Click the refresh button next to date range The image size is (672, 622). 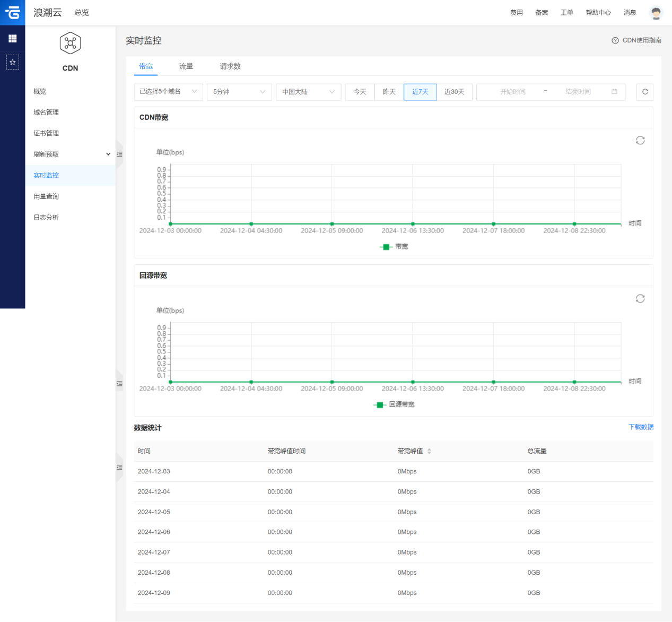pyautogui.click(x=645, y=92)
